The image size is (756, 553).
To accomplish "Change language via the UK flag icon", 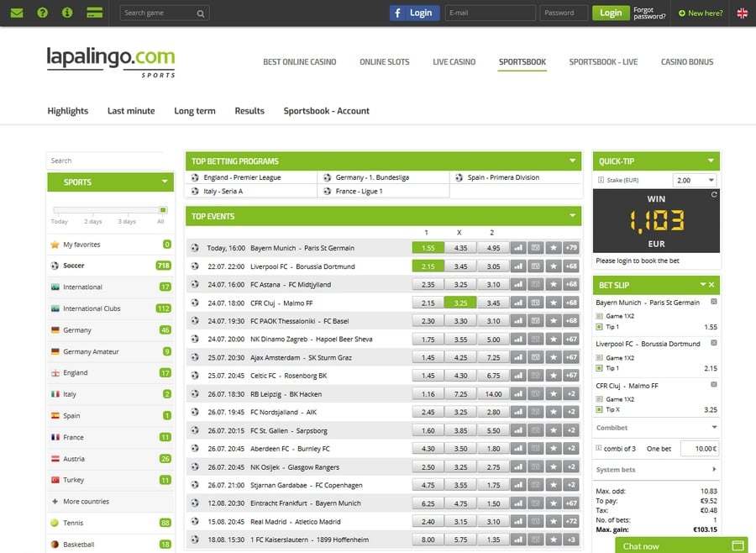I will pyautogui.click(x=743, y=13).
